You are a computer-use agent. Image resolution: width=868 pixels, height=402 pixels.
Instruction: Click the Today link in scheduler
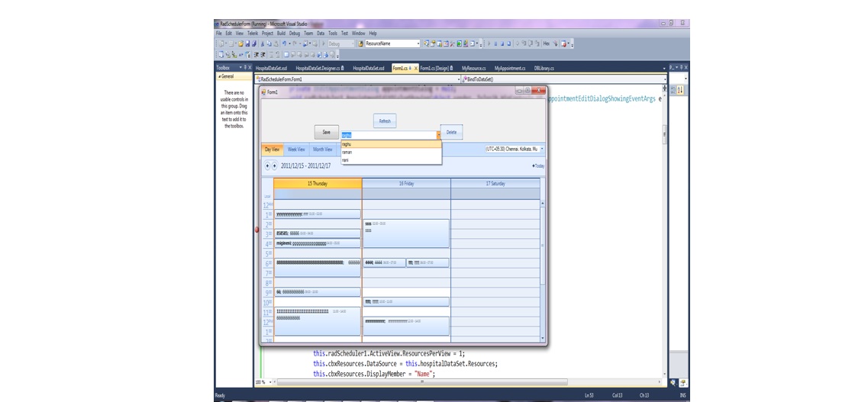(538, 166)
